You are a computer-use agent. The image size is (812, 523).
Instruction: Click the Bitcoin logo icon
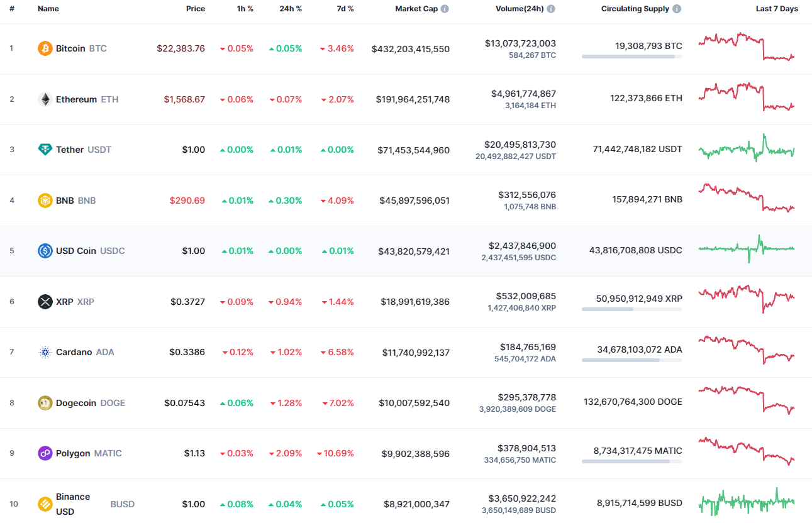point(43,48)
